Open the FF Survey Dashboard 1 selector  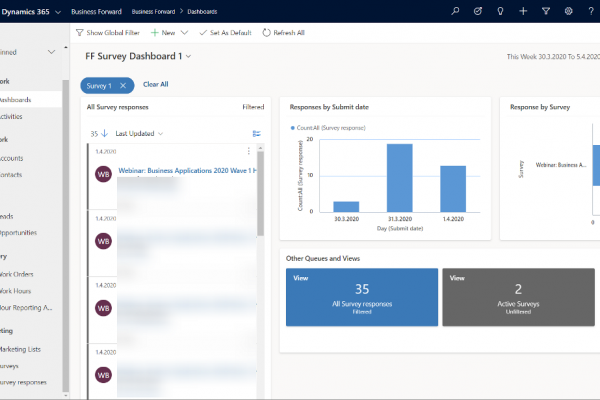click(x=138, y=56)
